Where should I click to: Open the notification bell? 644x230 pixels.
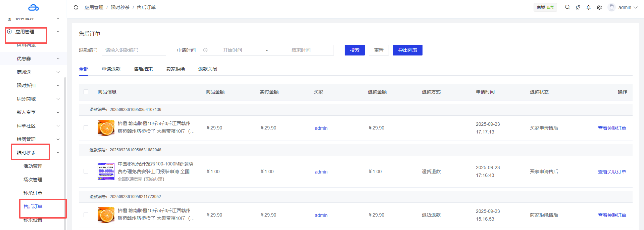coord(589,7)
